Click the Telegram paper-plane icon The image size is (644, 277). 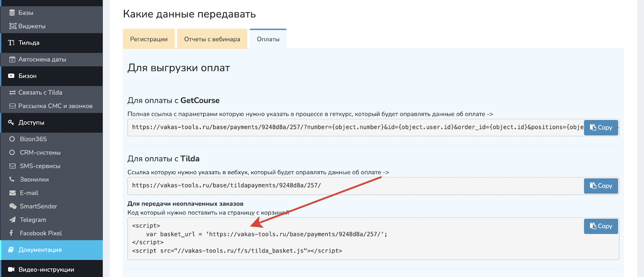(x=12, y=220)
